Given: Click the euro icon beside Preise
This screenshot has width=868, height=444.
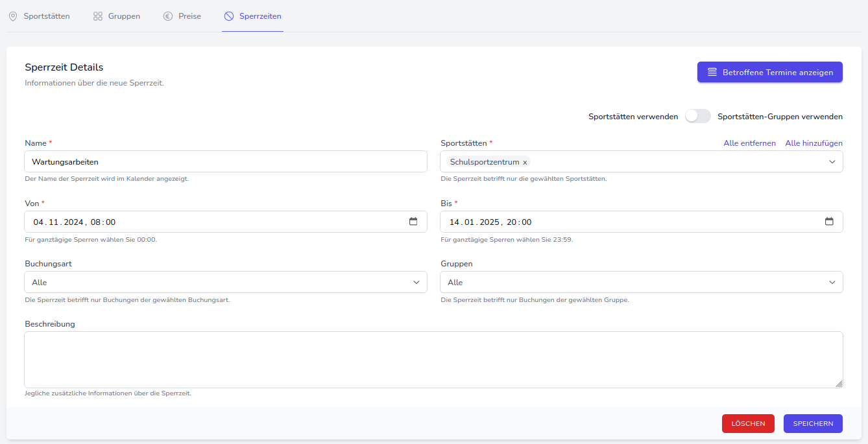Looking at the screenshot, I should (168, 16).
